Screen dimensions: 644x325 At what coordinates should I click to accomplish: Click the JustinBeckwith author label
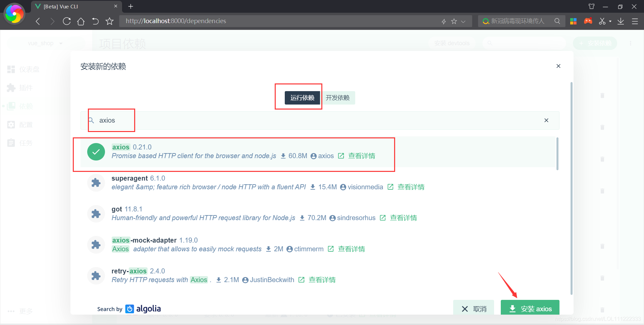tap(272, 280)
